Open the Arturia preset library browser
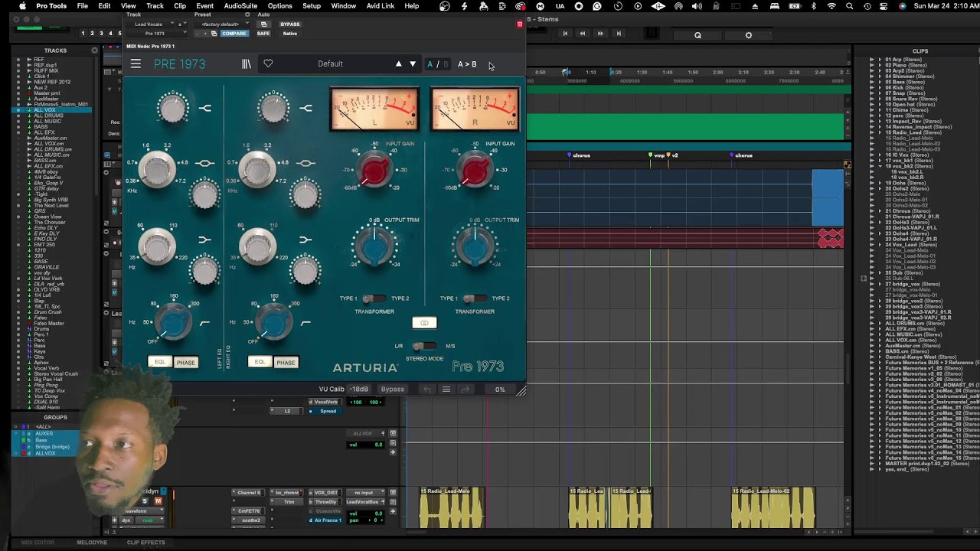Image resolution: width=980 pixels, height=551 pixels. coord(247,64)
